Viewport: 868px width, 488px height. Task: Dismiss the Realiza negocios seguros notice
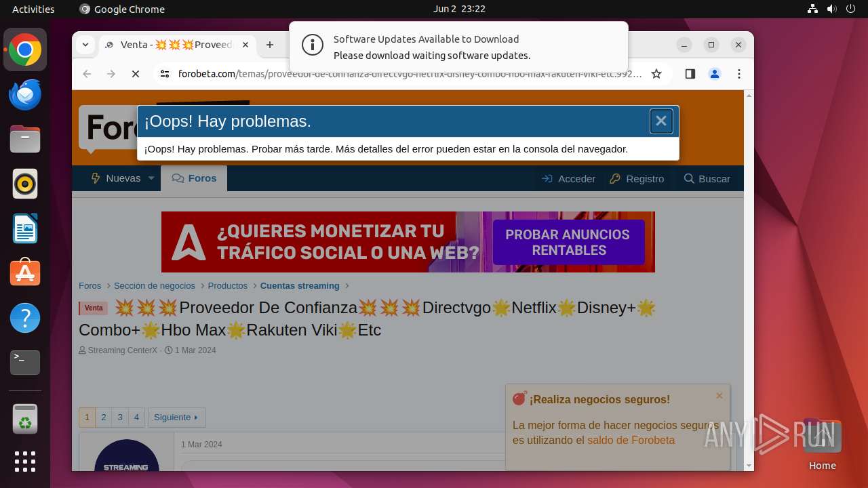[719, 396]
